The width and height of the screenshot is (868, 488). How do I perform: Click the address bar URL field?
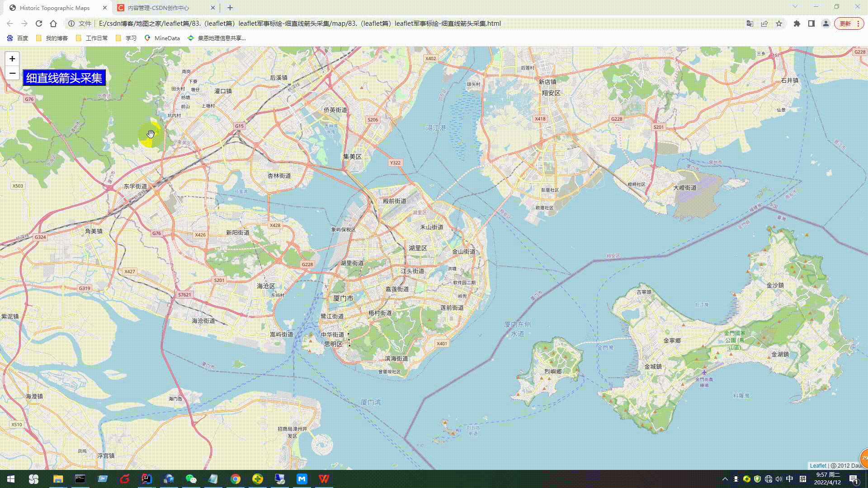coord(298,23)
